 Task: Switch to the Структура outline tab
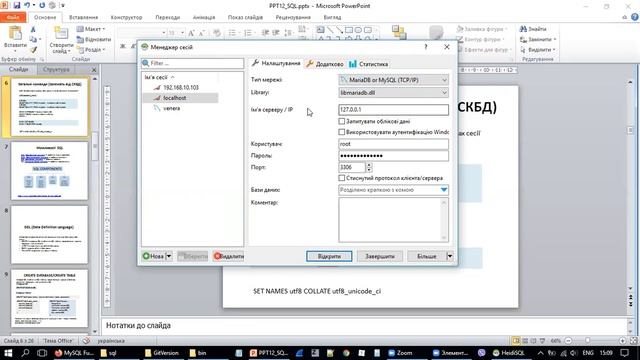(x=56, y=69)
